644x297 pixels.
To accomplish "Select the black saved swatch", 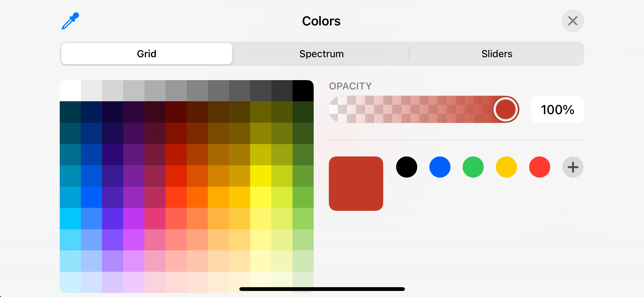I will 406,167.
